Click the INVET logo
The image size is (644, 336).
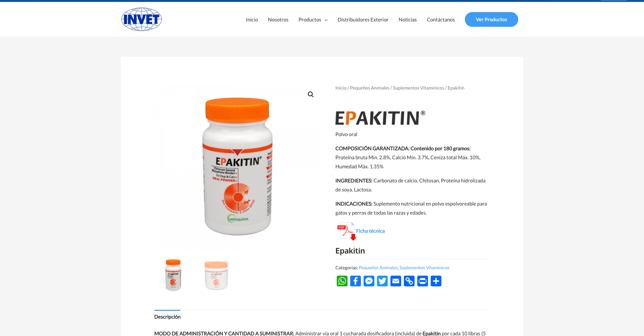142,19
